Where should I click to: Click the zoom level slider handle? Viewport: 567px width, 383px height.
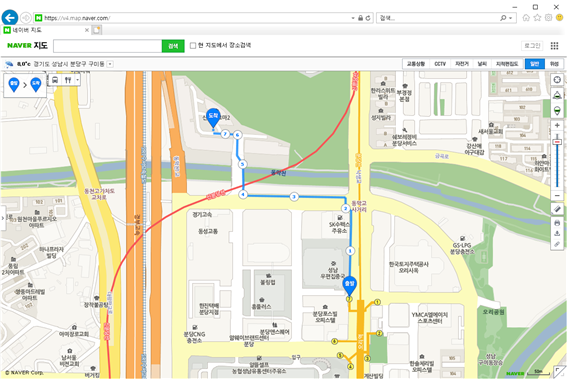[x=557, y=142]
